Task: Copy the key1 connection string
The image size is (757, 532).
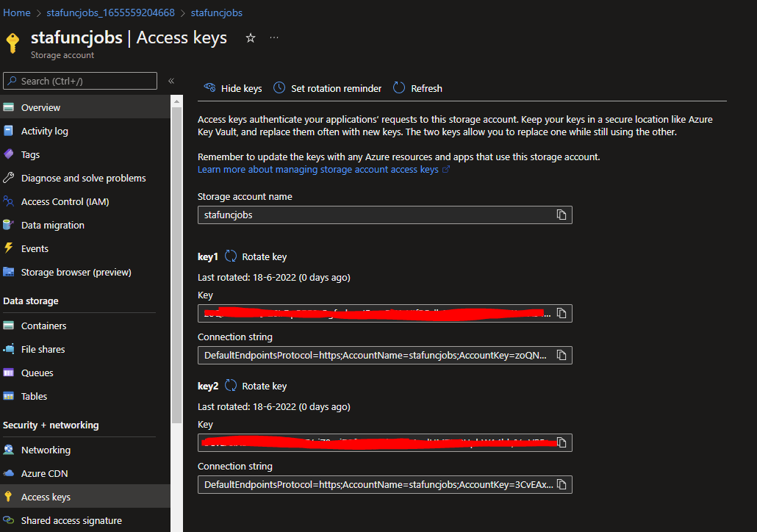Action: pos(562,355)
